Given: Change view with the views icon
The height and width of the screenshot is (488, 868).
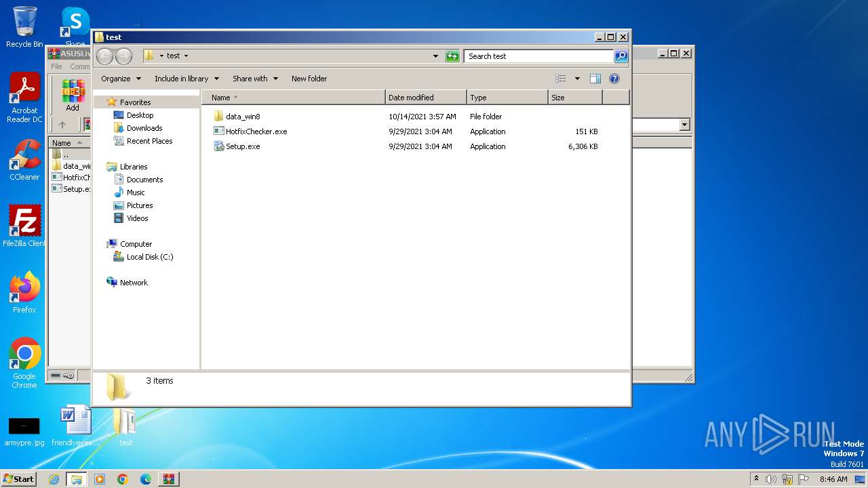Looking at the screenshot, I should (x=560, y=79).
